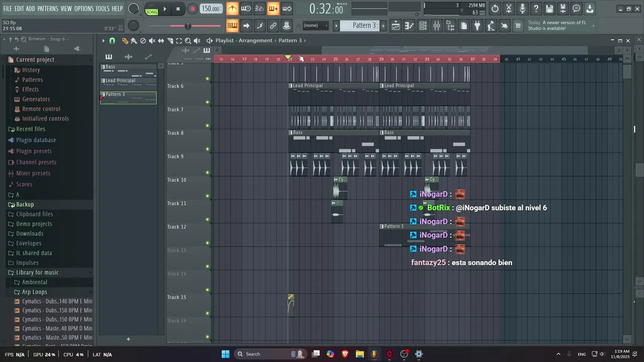Select the Slip tool in playlist toolbar

tap(161, 41)
